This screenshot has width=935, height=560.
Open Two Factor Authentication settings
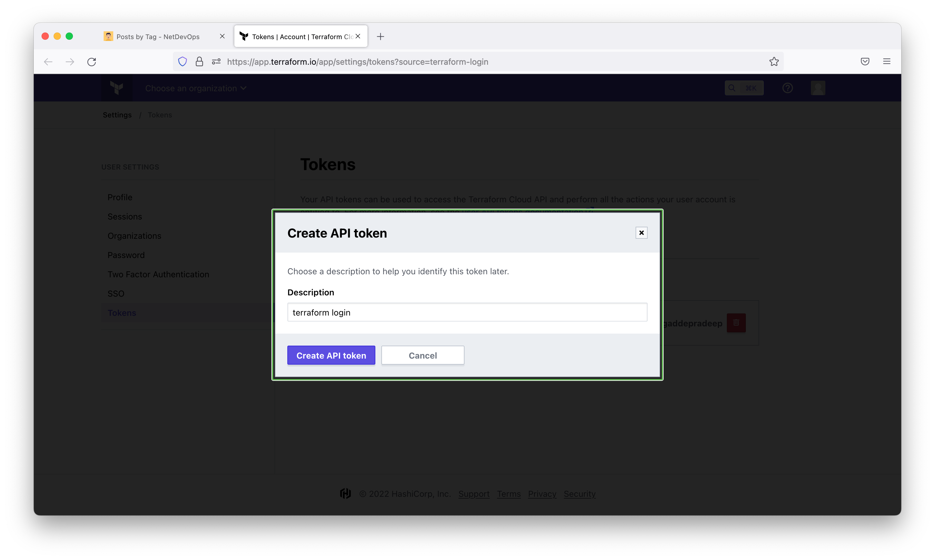[158, 274]
